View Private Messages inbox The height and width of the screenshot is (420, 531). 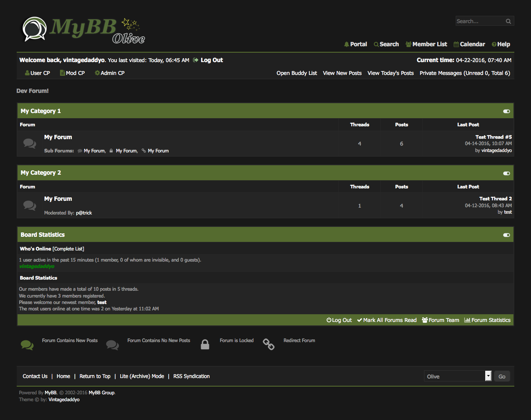[x=465, y=73]
